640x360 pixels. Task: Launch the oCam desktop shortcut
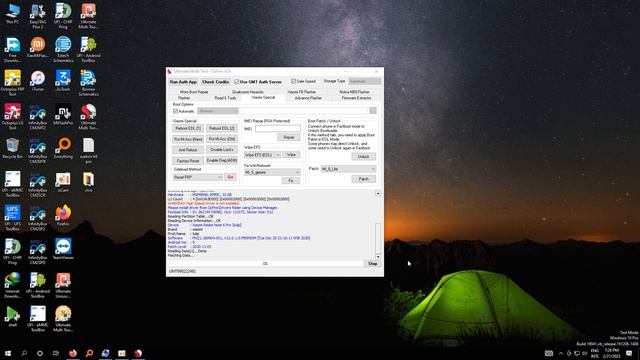(x=63, y=182)
